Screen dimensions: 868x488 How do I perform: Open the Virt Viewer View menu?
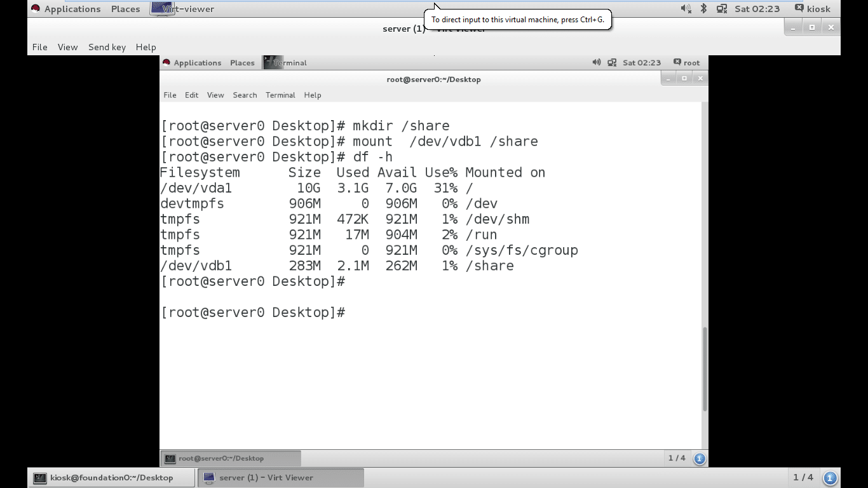click(x=67, y=47)
